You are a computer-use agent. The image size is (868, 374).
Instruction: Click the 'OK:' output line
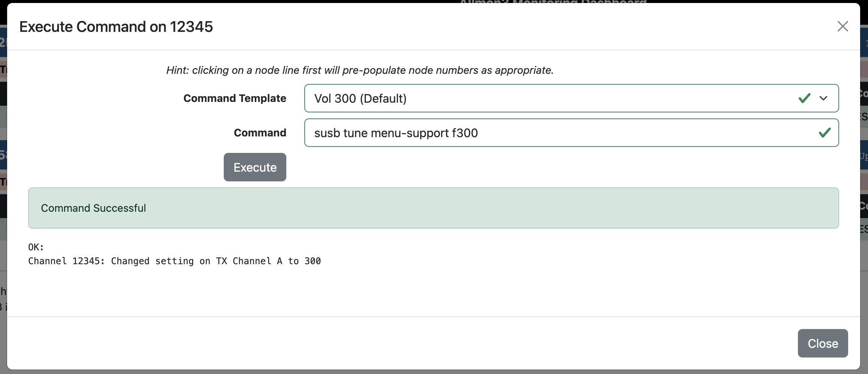click(36, 247)
